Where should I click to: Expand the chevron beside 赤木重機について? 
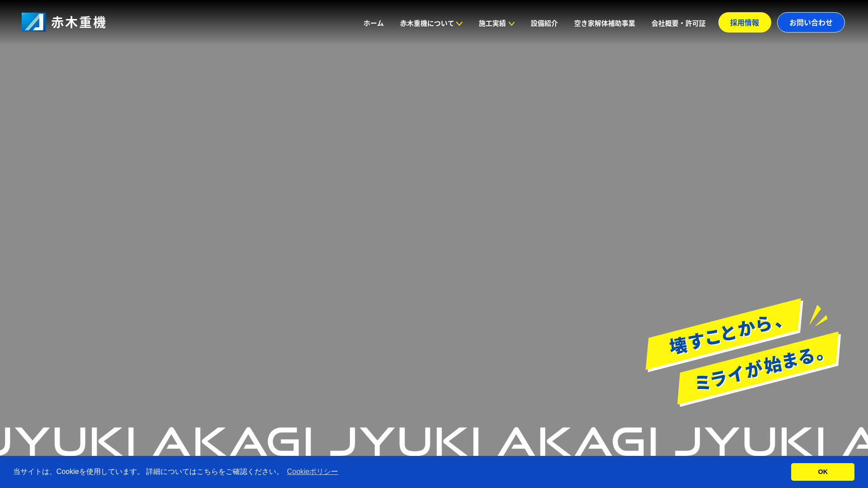[x=459, y=23]
